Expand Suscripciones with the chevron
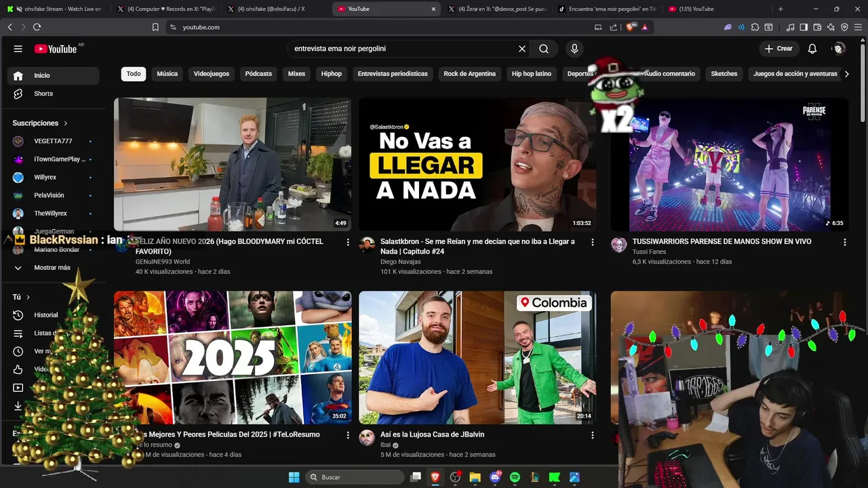This screenshot has width=868, height=488. coord(66,123)
